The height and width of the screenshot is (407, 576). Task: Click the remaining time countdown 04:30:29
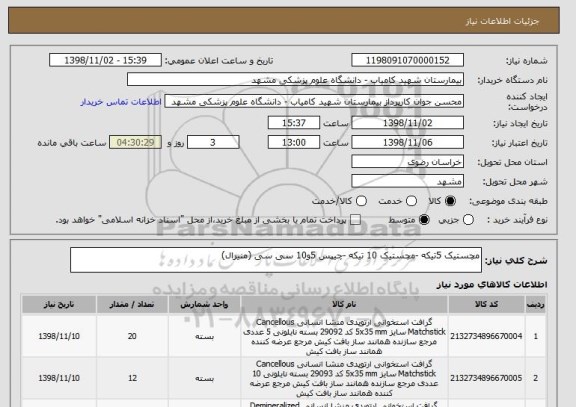135,143
